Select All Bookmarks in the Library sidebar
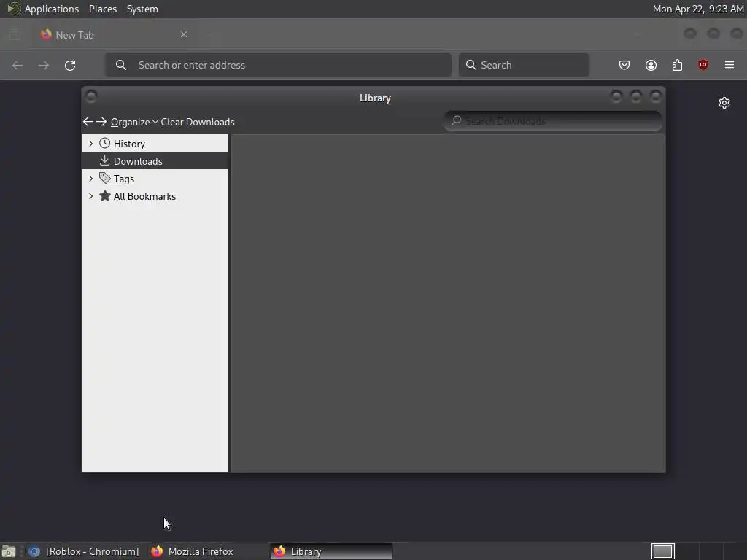The height and width of the screenshot is (560, 747). click(155, 196)
